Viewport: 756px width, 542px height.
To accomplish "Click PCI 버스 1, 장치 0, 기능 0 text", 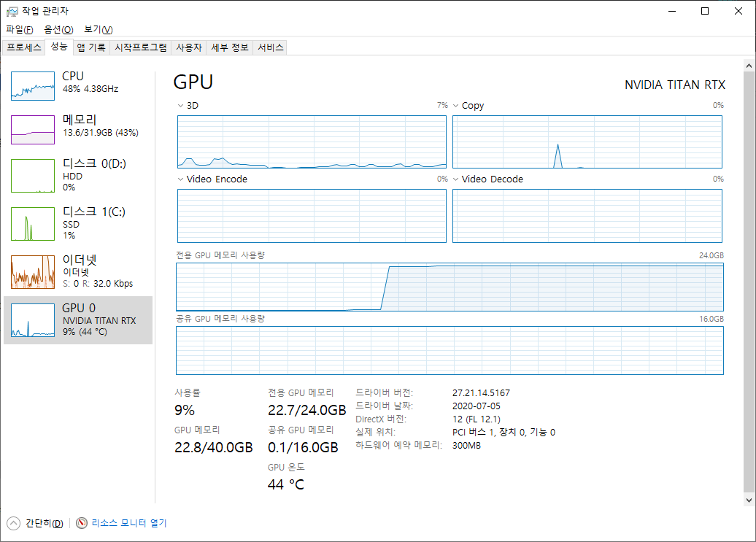I will (x=504, y=432).
